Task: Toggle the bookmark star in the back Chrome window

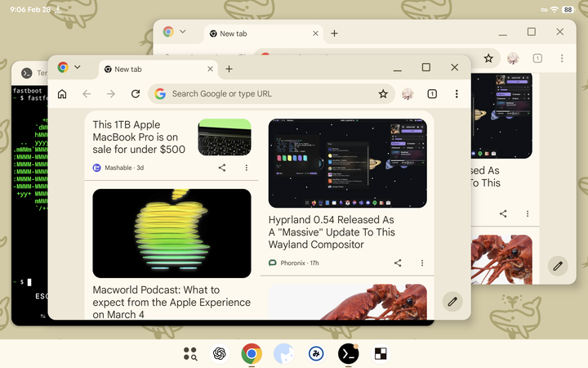Action: pos(488,58)
